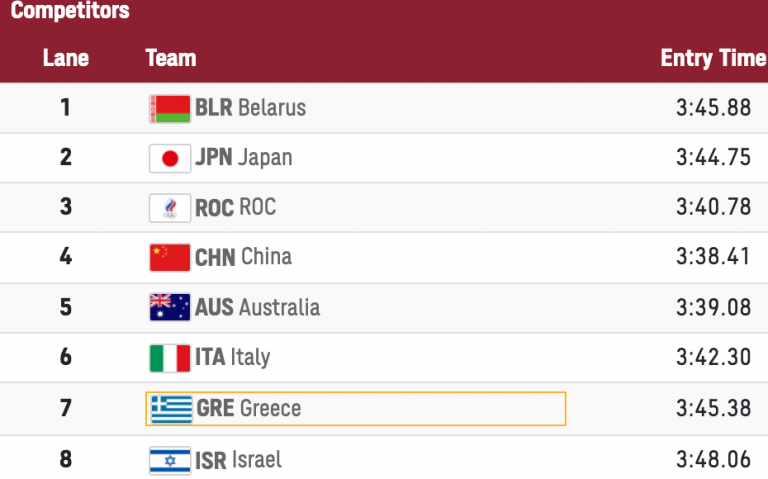Open the AUS Australia team link

pyautogui.click(x=257, y=308)
